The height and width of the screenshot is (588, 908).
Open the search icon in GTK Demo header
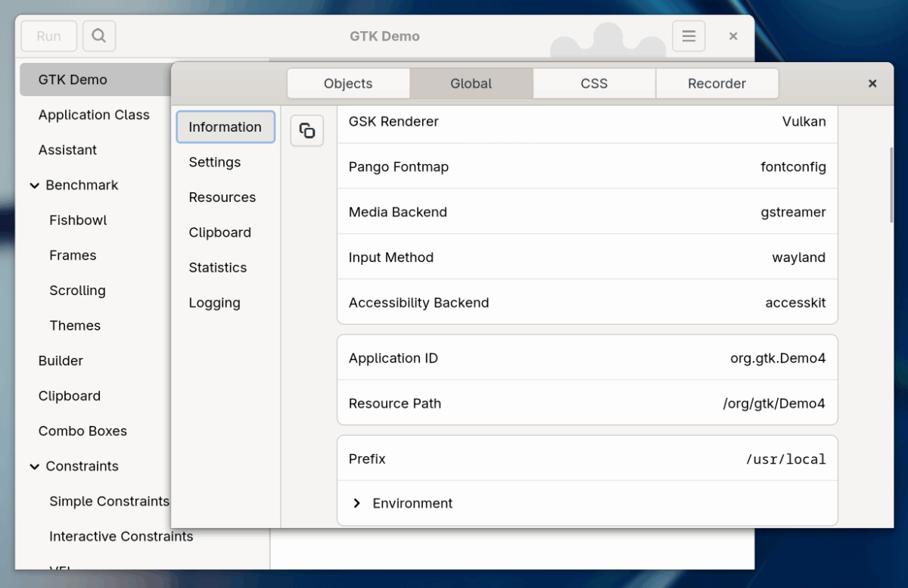click(98, 36)
